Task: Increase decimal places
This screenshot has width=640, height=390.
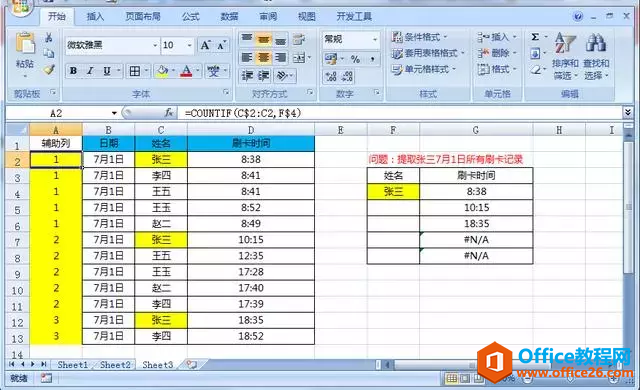Action: click(331, 76)
